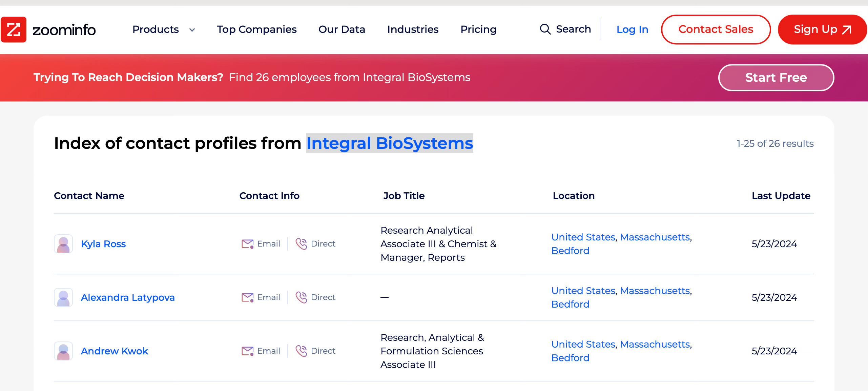The image size is (868, 391).
Task: Click Massachusetts in Kyla Ross location
Action: (x=655, y=237)
